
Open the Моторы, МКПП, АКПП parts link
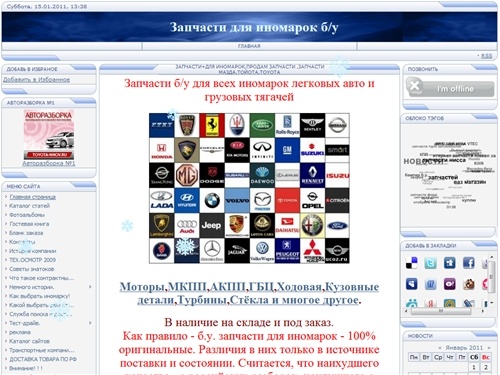(x=249, y=293)
